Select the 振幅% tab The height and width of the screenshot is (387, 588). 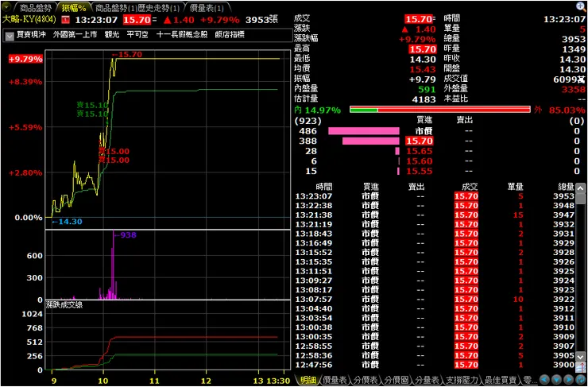(74, 8)
